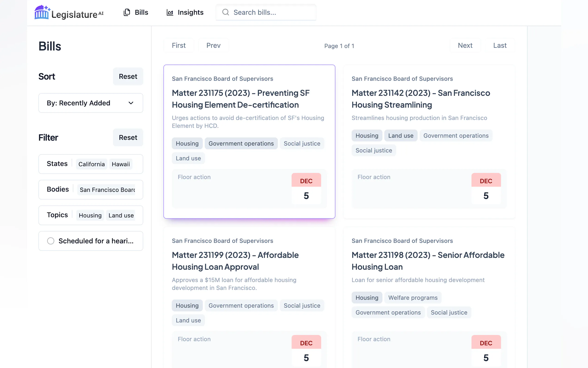Click the search magnifier icon
The height and width of the screenshot is (368, 588).
(225, 12)
